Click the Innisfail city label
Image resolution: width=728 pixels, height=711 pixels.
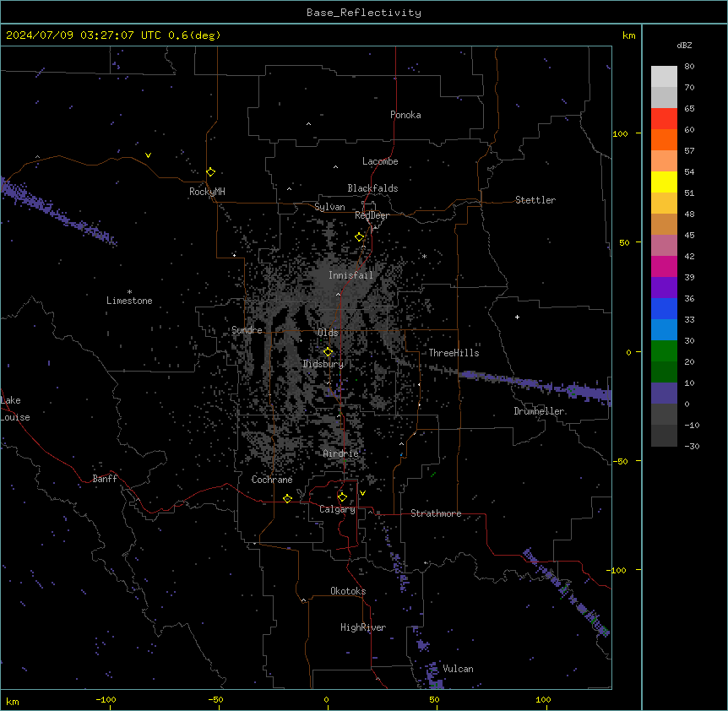(x=350, y=275)
